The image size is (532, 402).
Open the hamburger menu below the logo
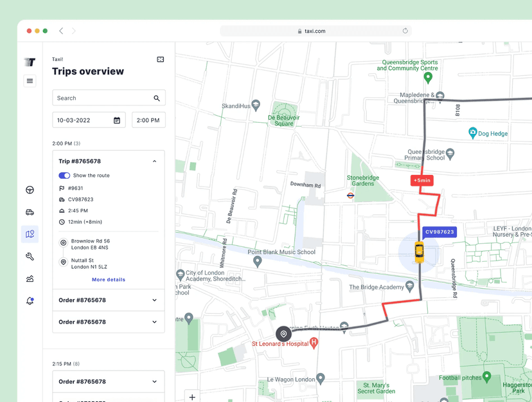pyautogui.click(x=30, y=81)
